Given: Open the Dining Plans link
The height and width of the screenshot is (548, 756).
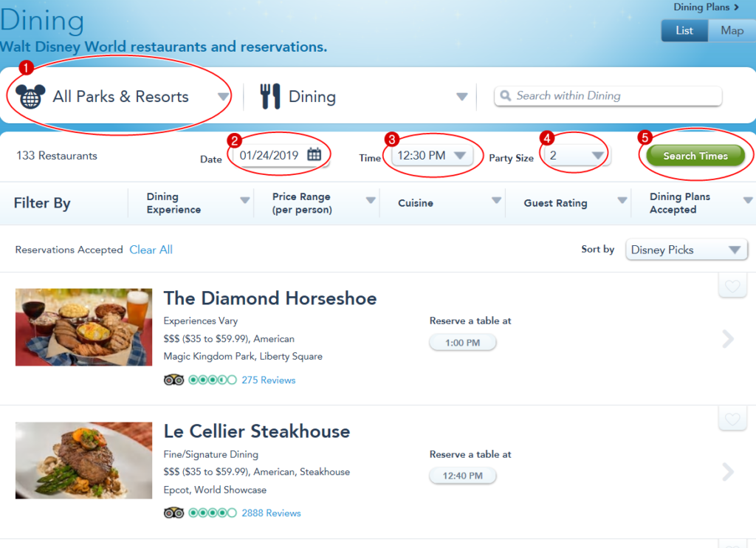Looking at the screenshot, I should tap(706, 7).
